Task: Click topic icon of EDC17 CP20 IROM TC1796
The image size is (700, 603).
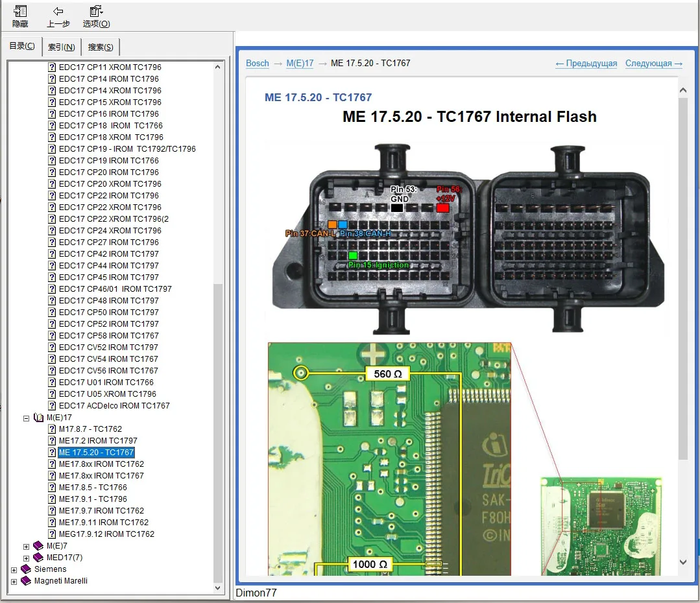Action: point(53,172)
